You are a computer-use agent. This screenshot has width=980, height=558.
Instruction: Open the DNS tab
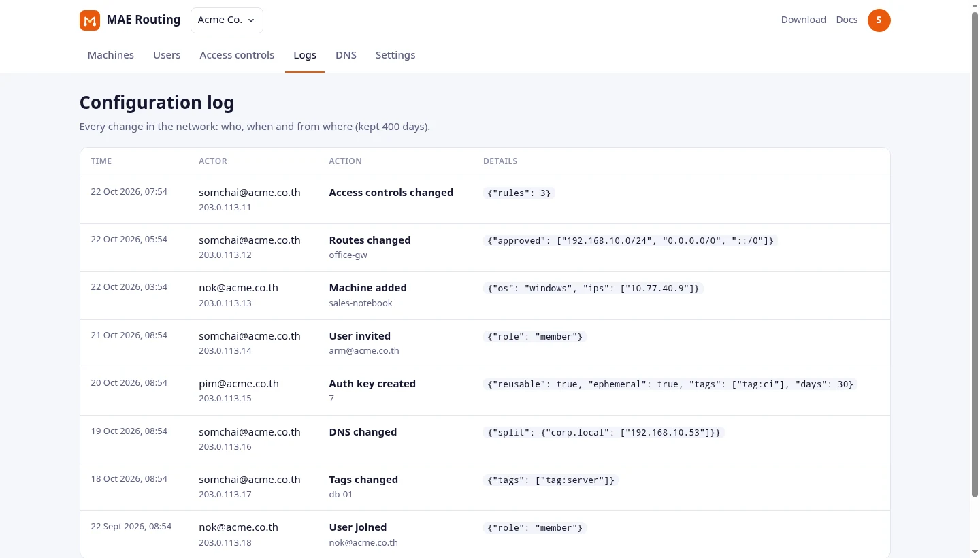(x=346, y=55)
